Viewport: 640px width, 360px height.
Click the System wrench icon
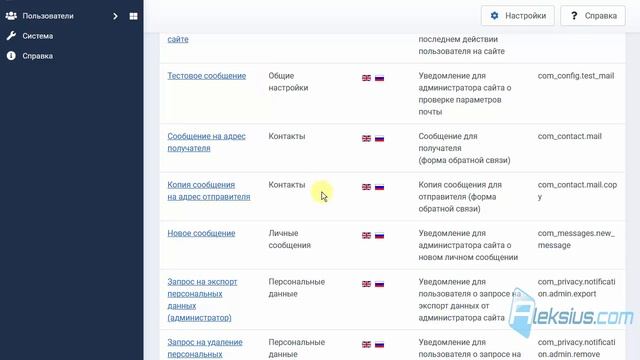point(11,36)
